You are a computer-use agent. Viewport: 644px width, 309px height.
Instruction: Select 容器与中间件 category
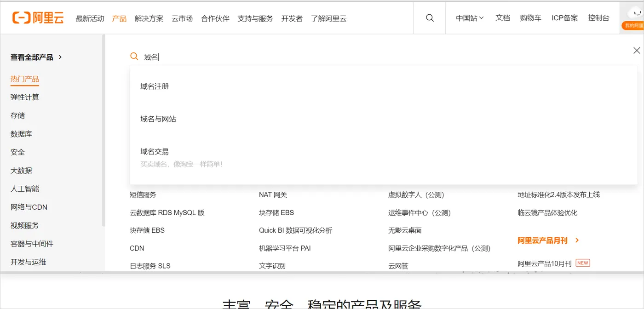pyautogui.click(x=32, y=244)
